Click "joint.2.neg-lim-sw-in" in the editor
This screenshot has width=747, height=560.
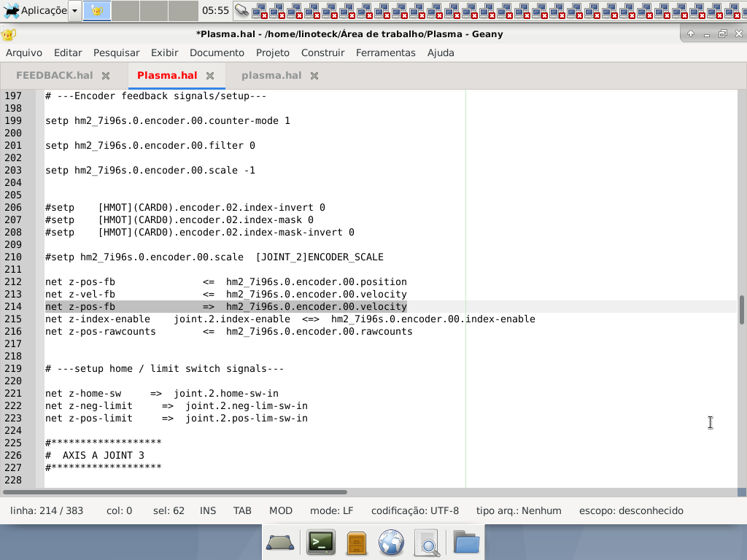pos(247,405)
